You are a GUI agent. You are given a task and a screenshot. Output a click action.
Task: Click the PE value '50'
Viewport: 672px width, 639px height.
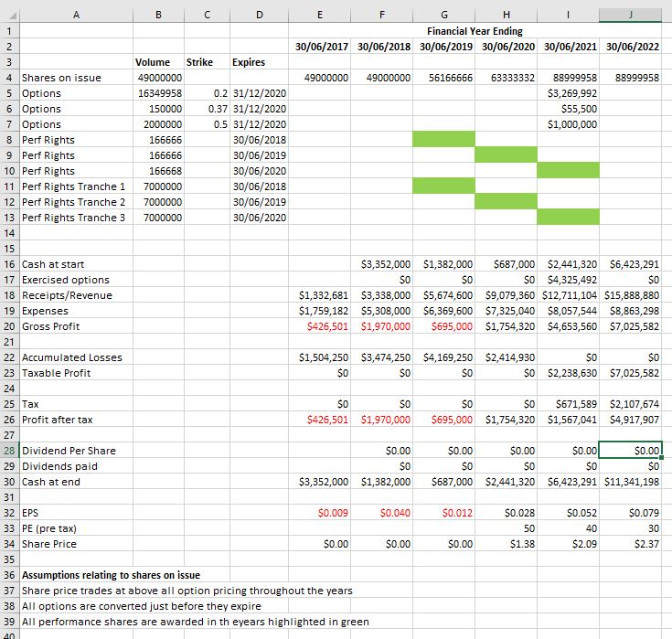tap(507, 528)
